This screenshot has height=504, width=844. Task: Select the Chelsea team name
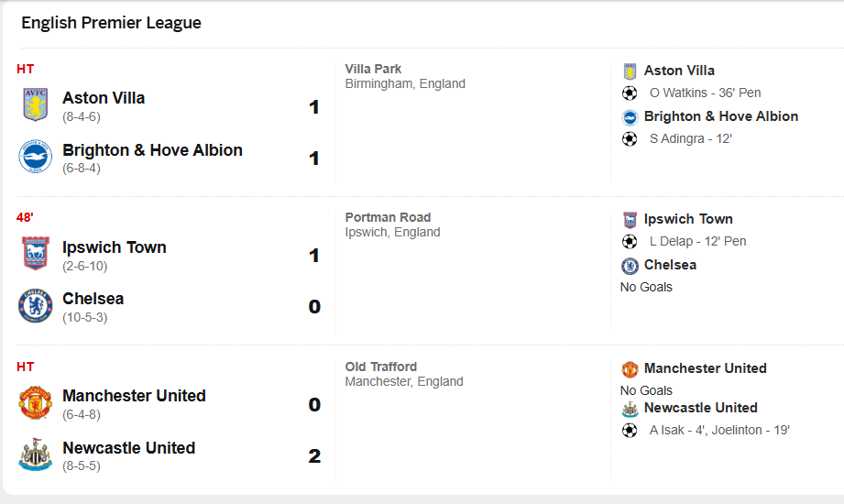(x=93, y=299)
